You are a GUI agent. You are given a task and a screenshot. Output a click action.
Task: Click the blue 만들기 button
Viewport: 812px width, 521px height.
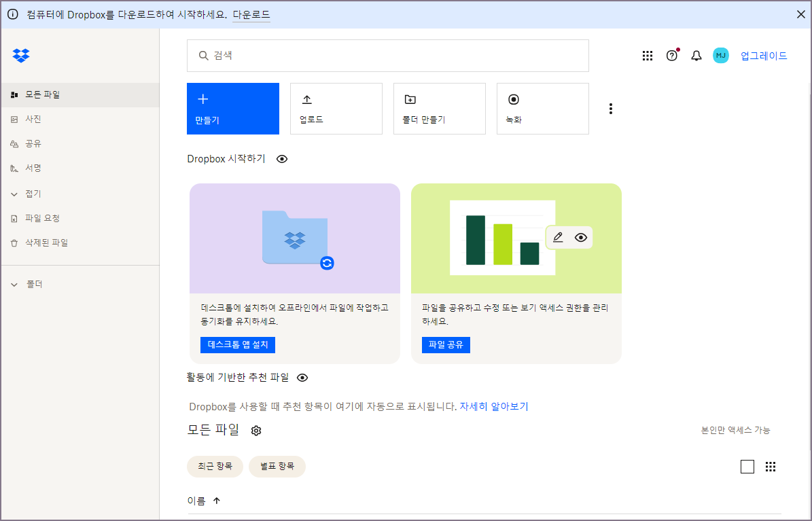233,109
